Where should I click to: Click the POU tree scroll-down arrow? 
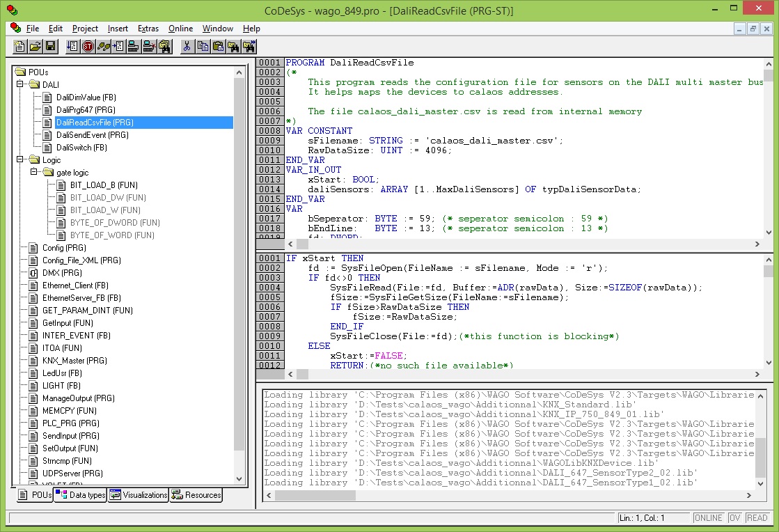click(239, 479)
